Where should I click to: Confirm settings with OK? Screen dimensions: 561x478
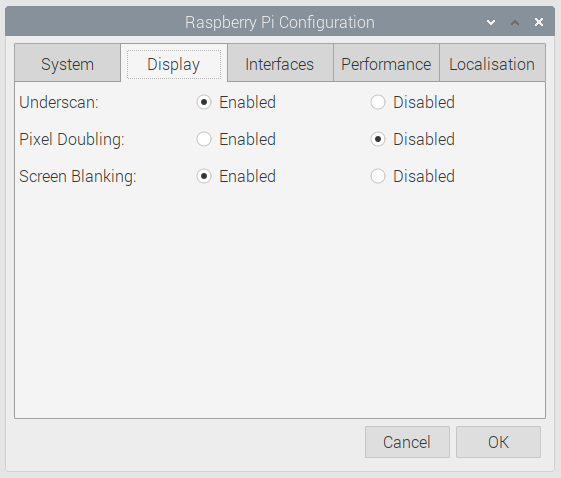[x=498, y=442]
